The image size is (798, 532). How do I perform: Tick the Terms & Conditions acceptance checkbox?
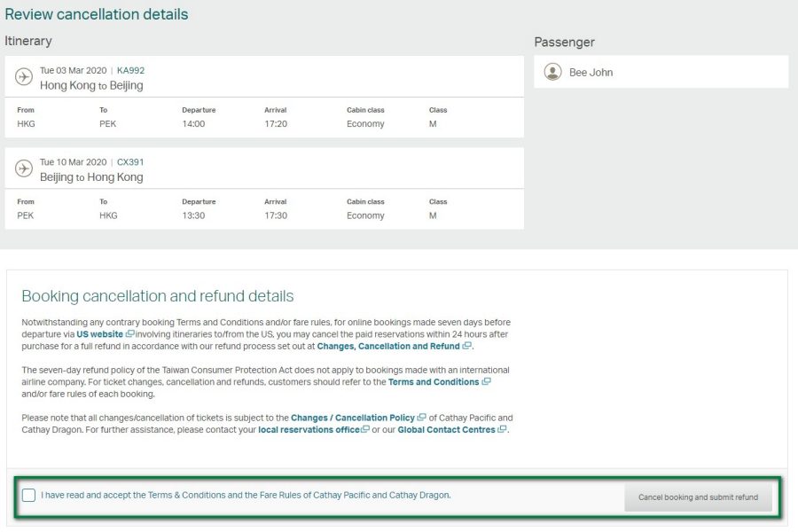click(28, 495)
